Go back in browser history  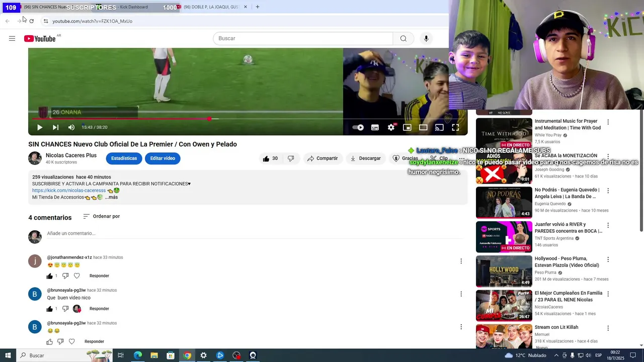[8, 21]
